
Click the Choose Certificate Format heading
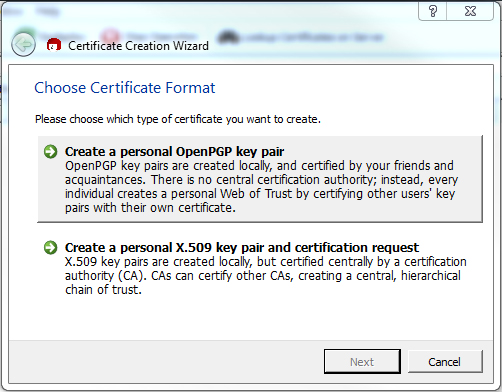click(x=125, y=88)
